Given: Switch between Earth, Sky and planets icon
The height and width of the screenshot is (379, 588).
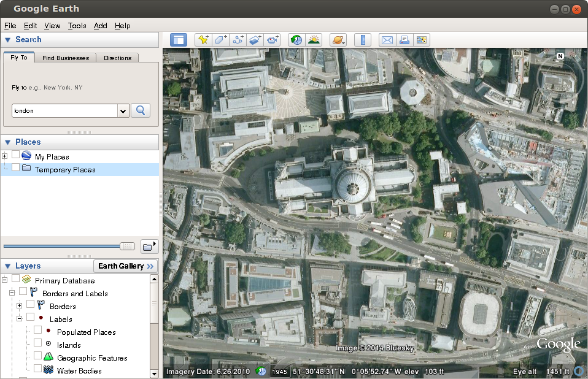Looking at the screenshot, I should point(338,40).
